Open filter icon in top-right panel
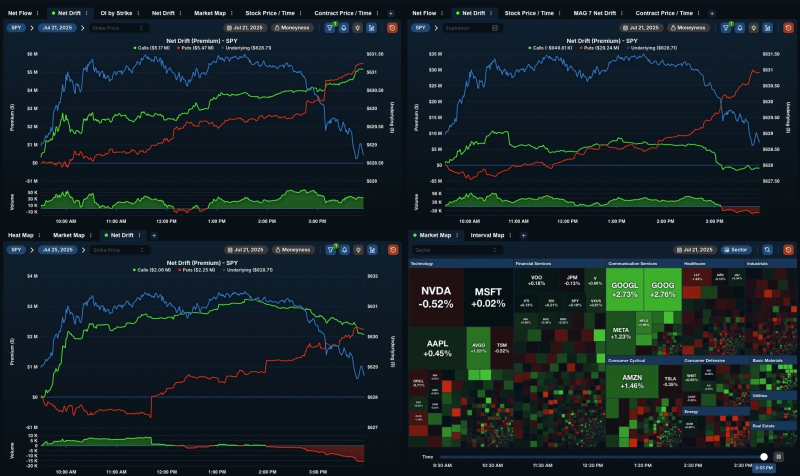This screenshot has width=800, height=476. coord(726,28)
